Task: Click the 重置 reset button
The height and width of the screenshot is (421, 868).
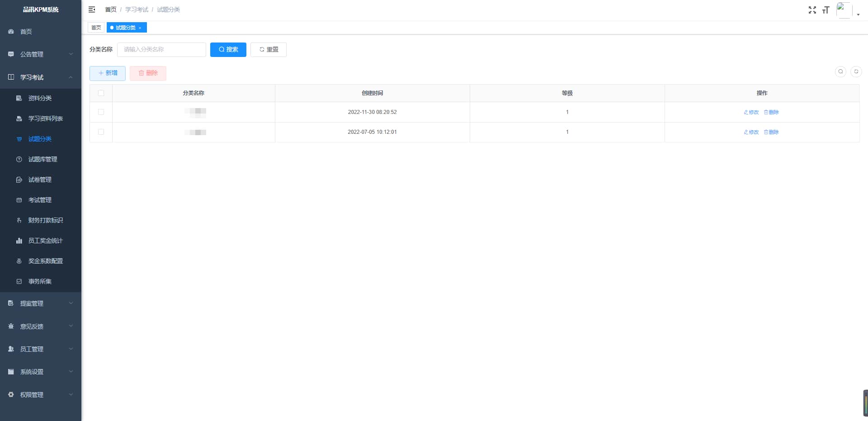Action: pos(269,50)
